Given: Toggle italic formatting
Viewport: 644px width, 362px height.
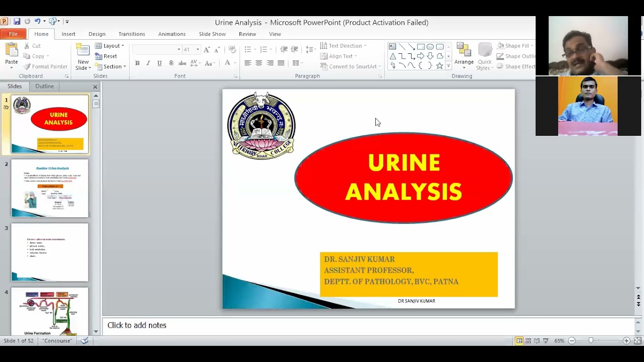Looking at the screenshot, I should [x=148, y=63].
